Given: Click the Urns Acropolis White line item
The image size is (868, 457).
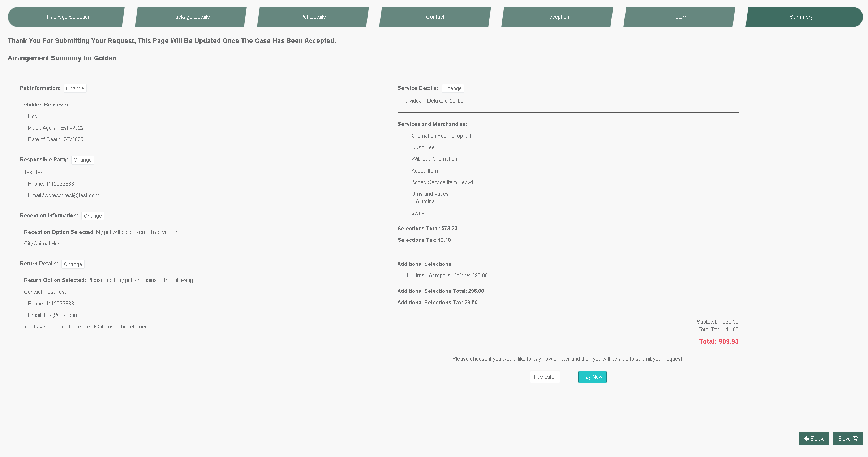Looking at the screenshot, I should (447, 275).
